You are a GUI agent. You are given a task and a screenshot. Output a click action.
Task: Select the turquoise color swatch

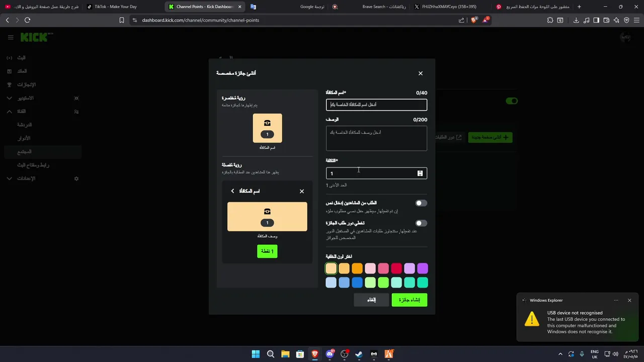tap(410, 283)
